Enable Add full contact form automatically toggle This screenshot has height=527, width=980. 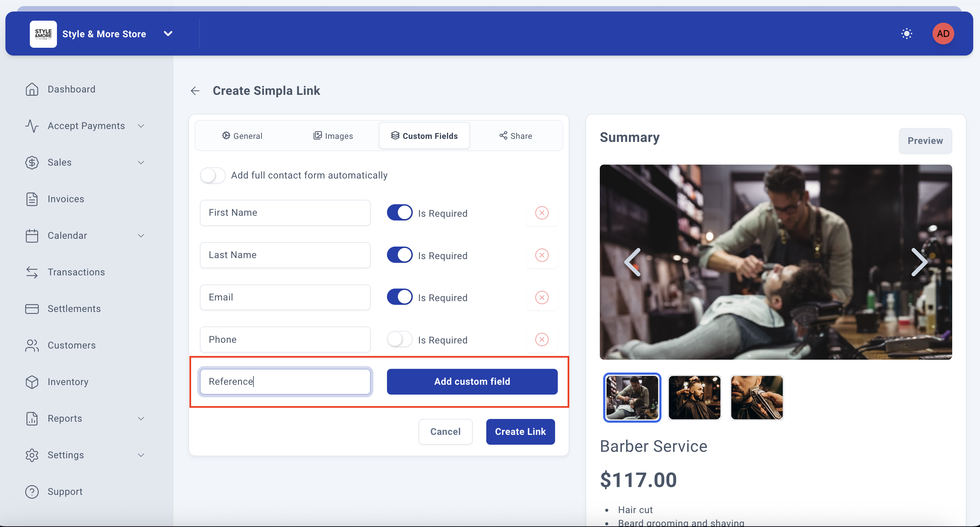(213, 175)
